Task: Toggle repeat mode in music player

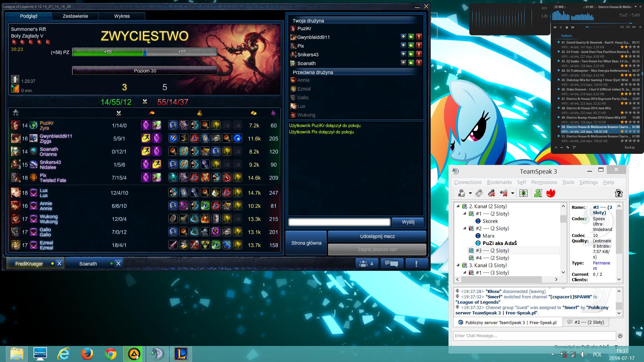Action: coord(628,27)
